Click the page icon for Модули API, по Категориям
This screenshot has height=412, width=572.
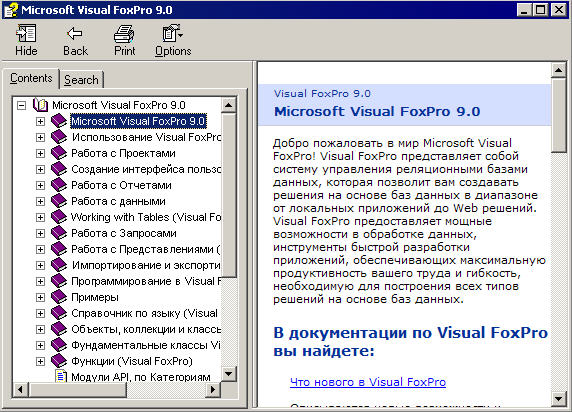coord(61,376)
